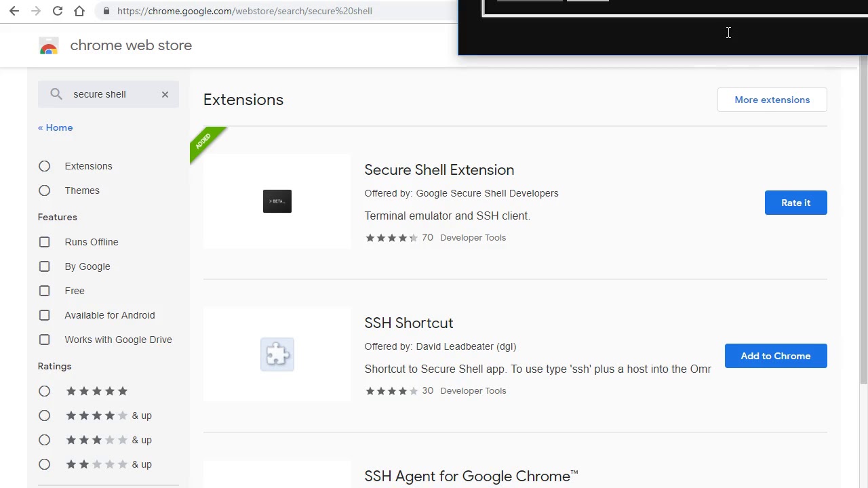
Task: Click the Rate it button
Action: click(x=795, y=203)
